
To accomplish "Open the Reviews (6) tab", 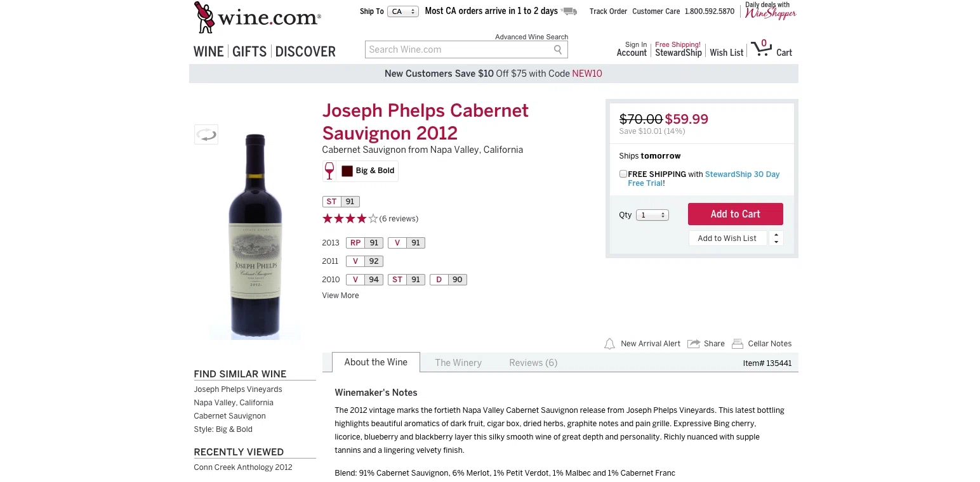I will (x=533, y=363).
